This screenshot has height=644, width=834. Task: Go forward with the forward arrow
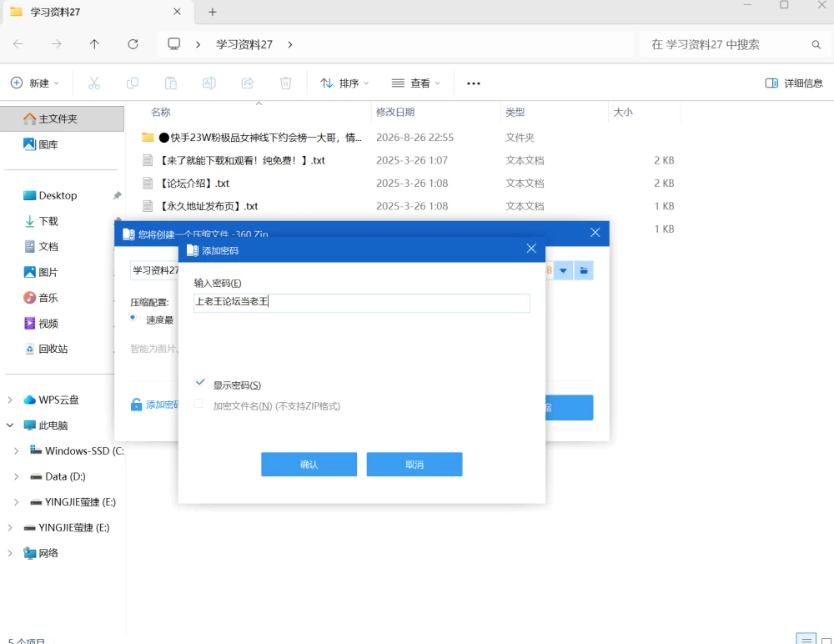point(57,44)
